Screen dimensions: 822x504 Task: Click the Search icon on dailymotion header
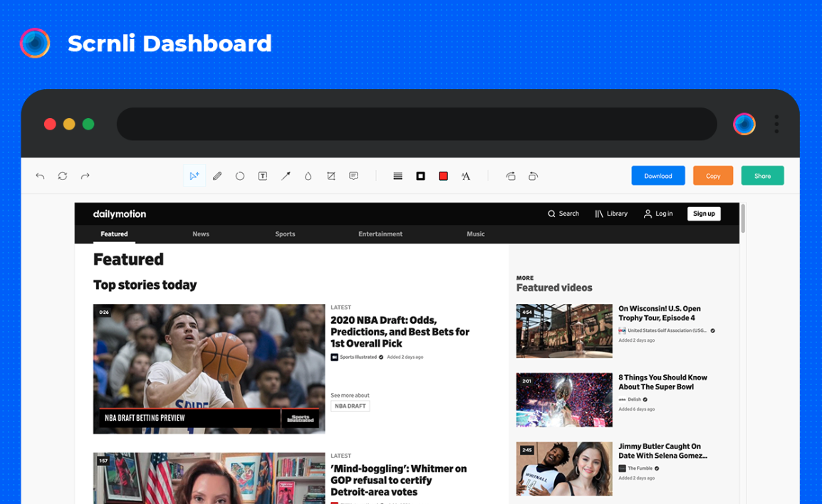[551, 214]
